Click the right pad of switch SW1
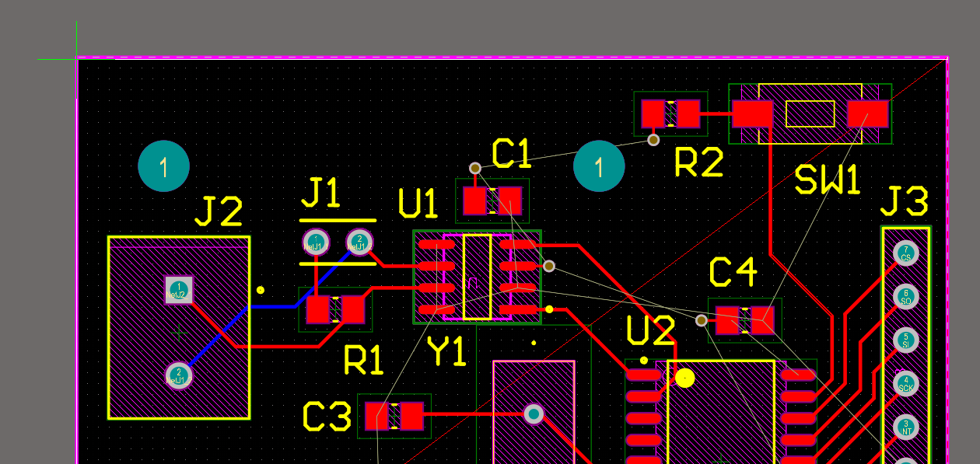This screenshot has width=980, height=464. tap(867, 114)
